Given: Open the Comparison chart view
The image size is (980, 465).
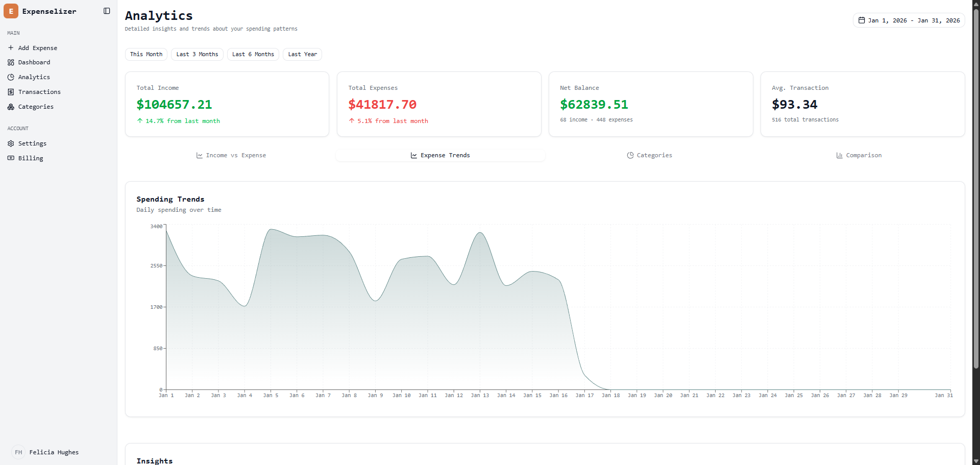Looking at the screenshot, I should [859, 155].
